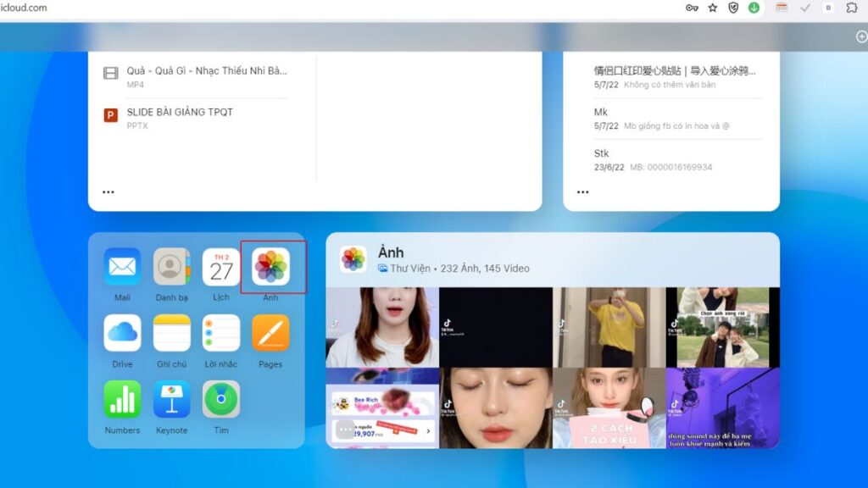The image size is (868, 488).
Task: Open iCloud Drive app
Action: [122, 333]
